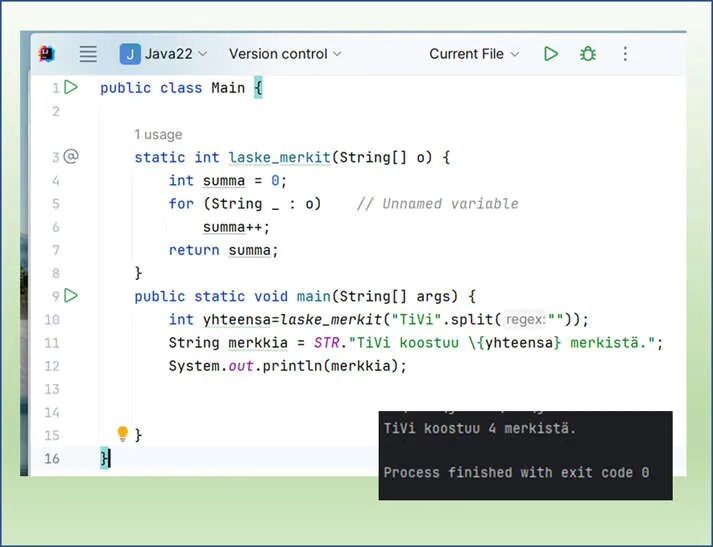Click the yellow light bulb quick-fix icon
The height and width of the screenshot is (547, 713).
pyautogui.click(x=123, y=434)
